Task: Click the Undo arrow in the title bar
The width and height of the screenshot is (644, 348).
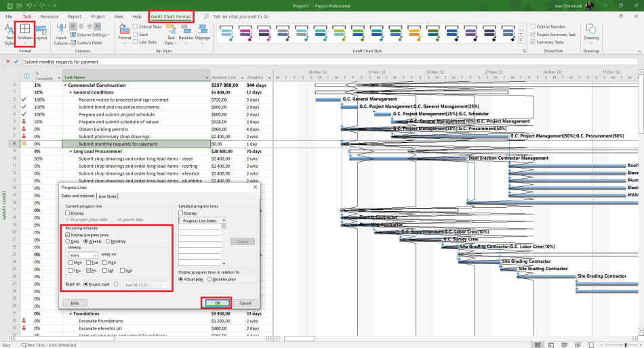Action: click(28, 5)
